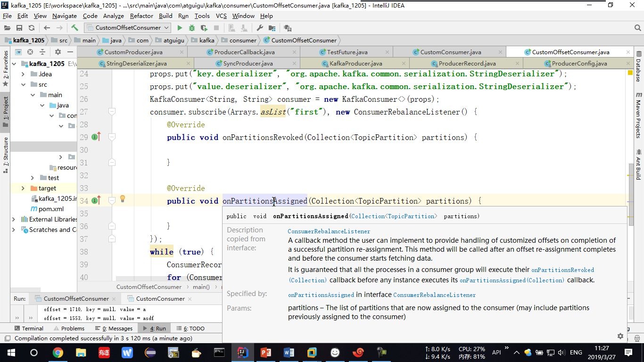The height and width of the screenshot is (362, 644).
Task: Toggle the 2: Favorites side panel
Action: [x=5, y=68]
